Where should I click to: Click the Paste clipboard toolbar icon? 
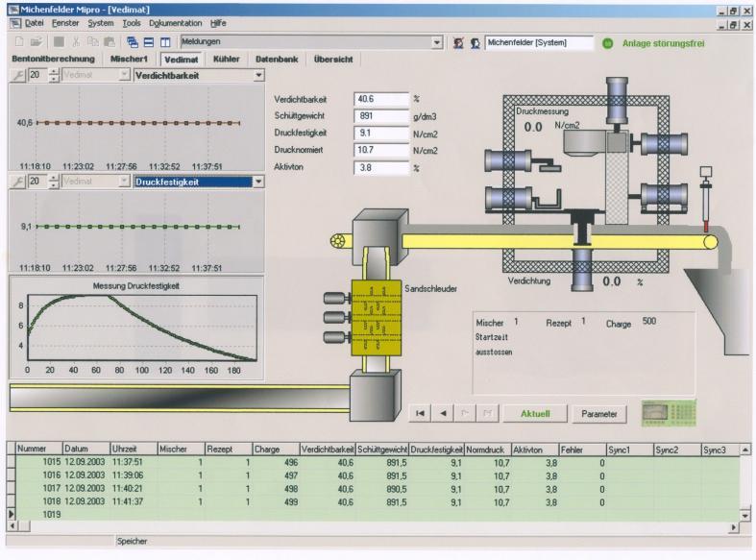tap(110, 42)
